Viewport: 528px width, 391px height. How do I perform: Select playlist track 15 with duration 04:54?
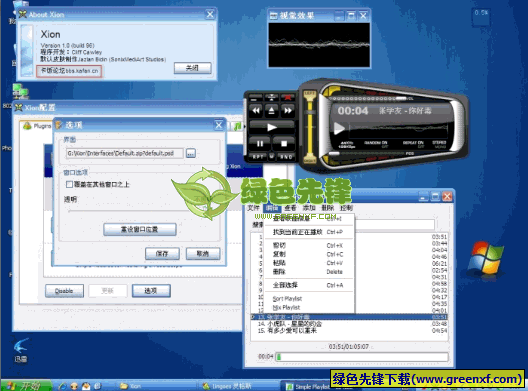[x=349, y=331]
